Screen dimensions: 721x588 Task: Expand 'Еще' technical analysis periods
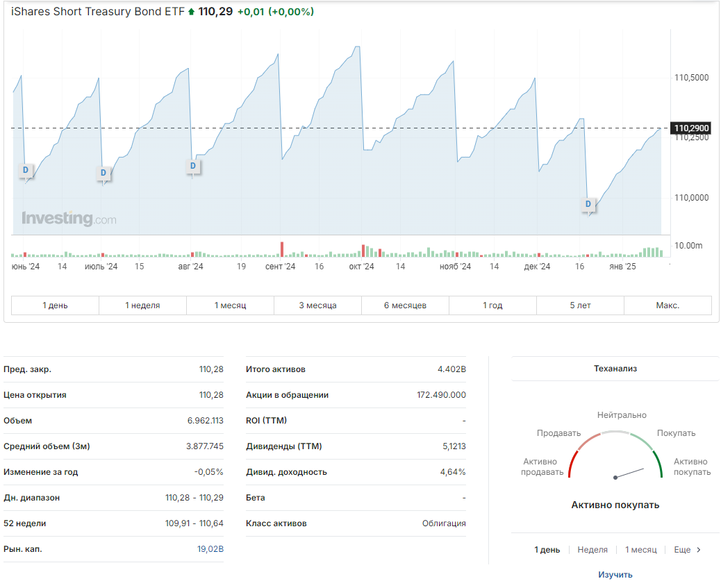tap(687, 550)
